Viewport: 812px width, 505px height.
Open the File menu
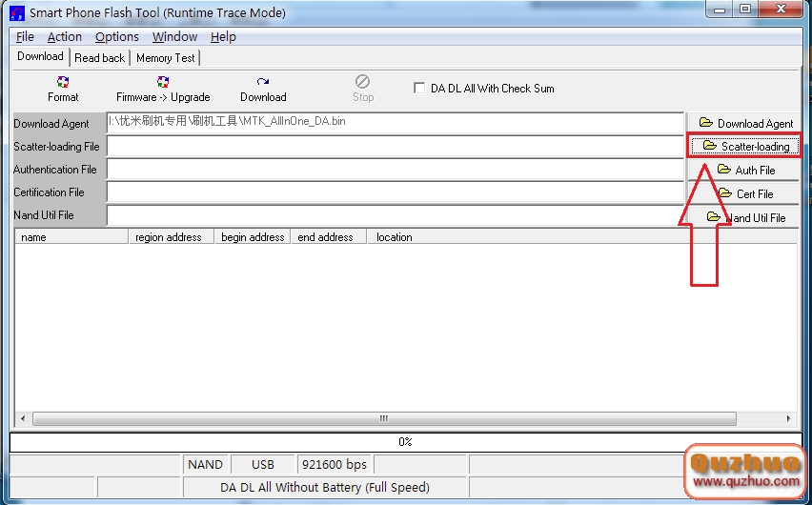pyautogui.click(x=25, y=37)
